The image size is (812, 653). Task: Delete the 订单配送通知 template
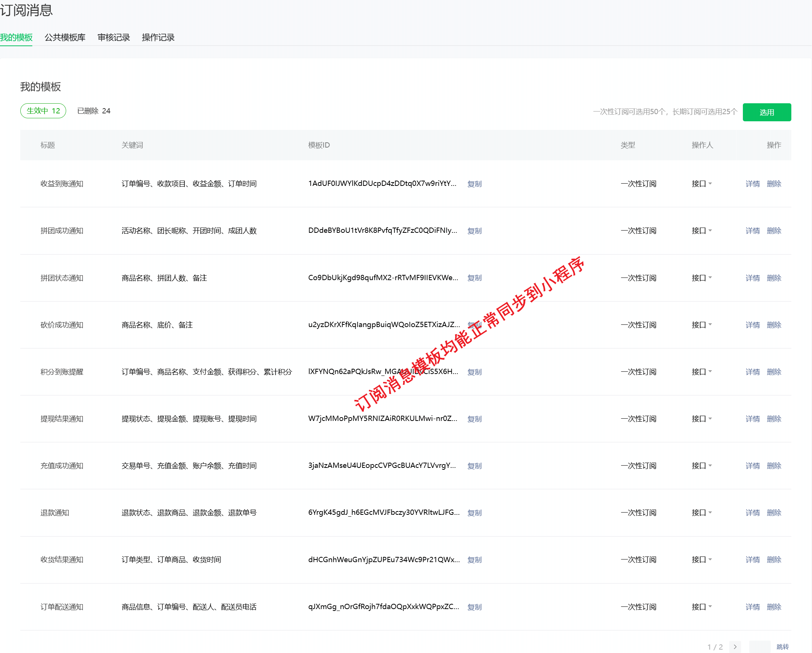(774, 607)
